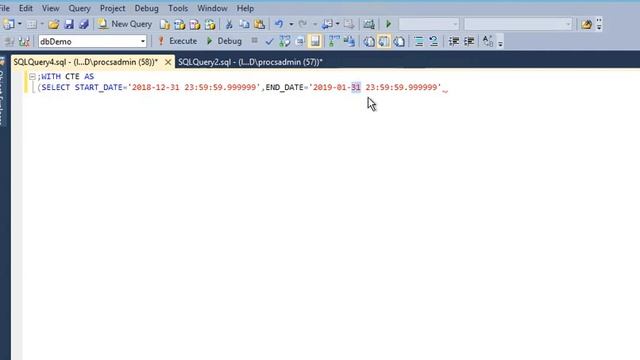
Task: Click the Copy icon
Action: coord(244,24)
